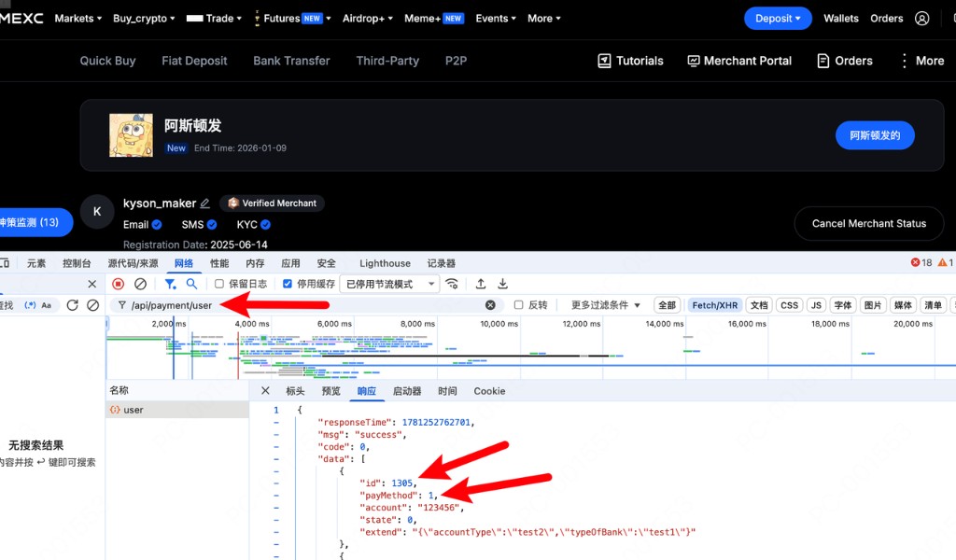Toggle regex option in search panel

click(30, 305)
